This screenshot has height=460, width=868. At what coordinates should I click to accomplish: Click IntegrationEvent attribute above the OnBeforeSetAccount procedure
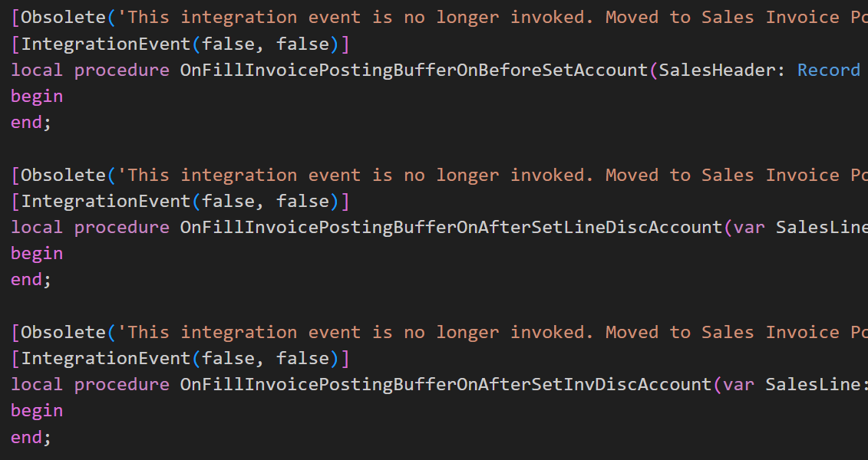click(105, 44)
